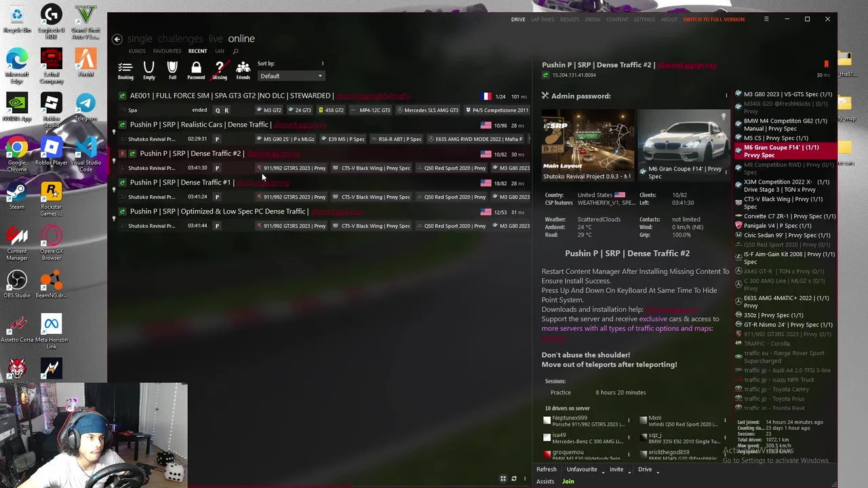Refresh the Realistic Cars Dense Traffic row
The height and width of the screenshot is (488, 868).
(x=122, y=125)
